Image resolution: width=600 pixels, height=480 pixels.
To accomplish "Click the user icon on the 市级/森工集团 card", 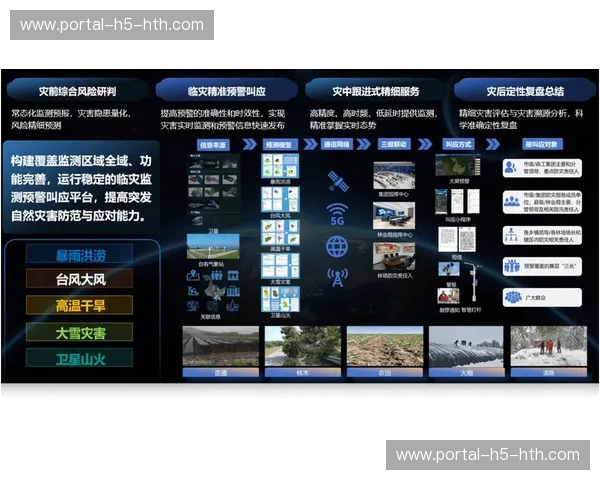I will tap(511, 168).
